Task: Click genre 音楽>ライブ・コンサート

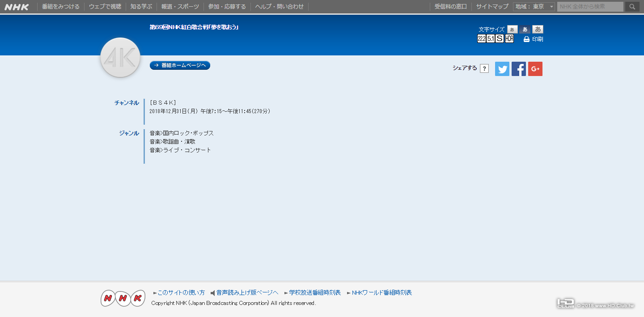Action: tap(180, 150)
